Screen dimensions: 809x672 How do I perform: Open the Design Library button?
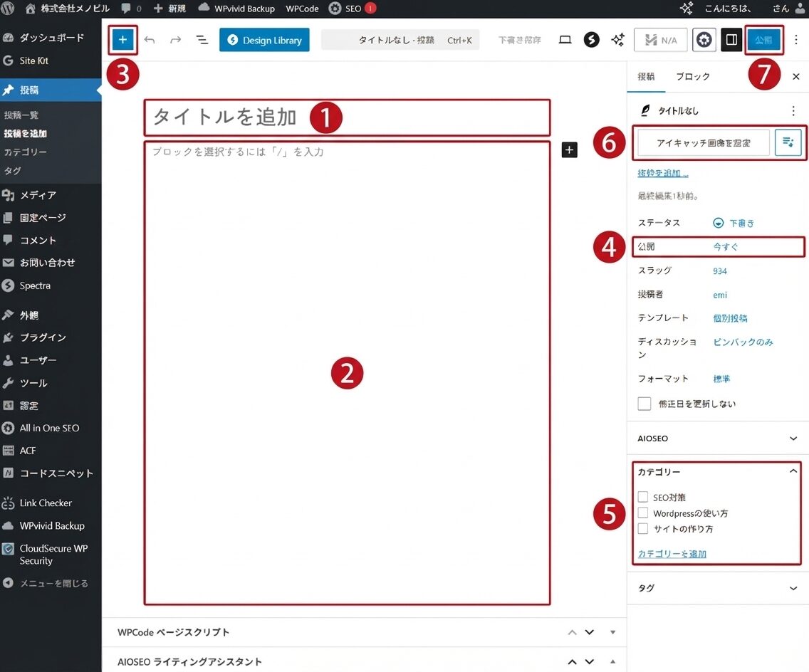click(264, 40)
